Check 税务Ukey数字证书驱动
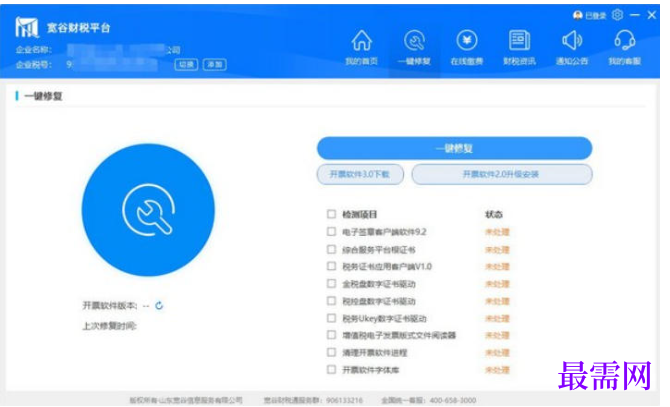670x407 pixels. tap(331, 318)
